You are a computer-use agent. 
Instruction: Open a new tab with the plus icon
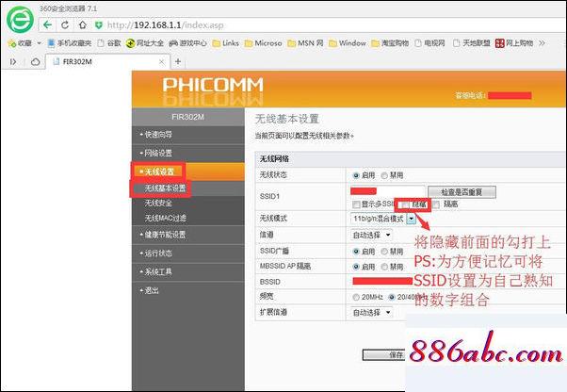click(178, 61)
